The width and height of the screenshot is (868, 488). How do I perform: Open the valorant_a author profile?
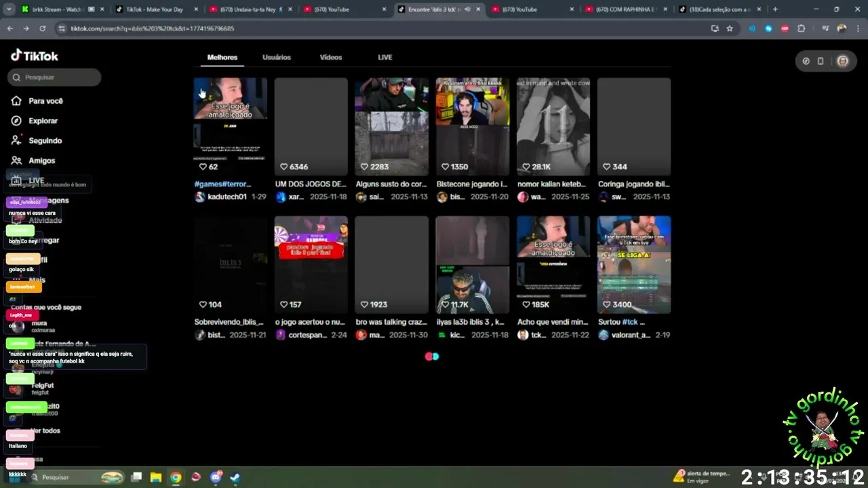coord(631,335)
